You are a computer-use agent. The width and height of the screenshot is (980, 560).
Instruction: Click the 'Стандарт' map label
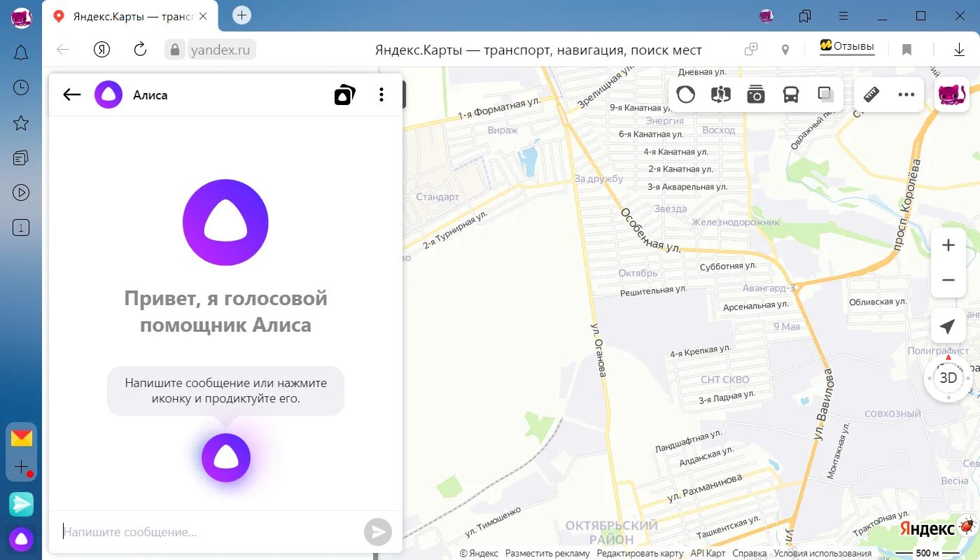pos(437,197)
